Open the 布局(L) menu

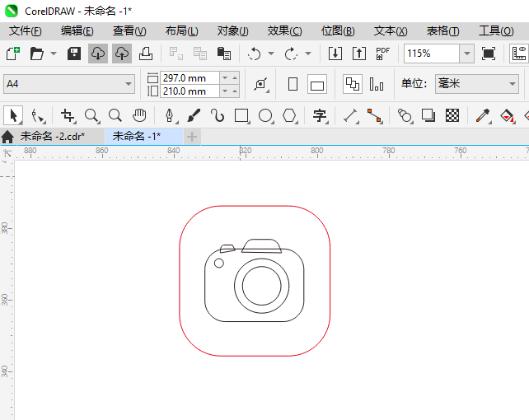tap(182, 31)
